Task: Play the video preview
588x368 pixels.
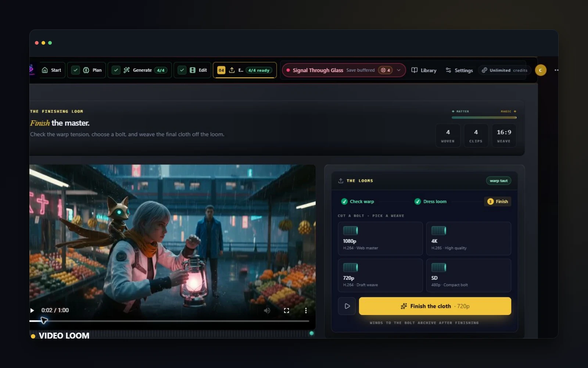Action: point(32,310)
